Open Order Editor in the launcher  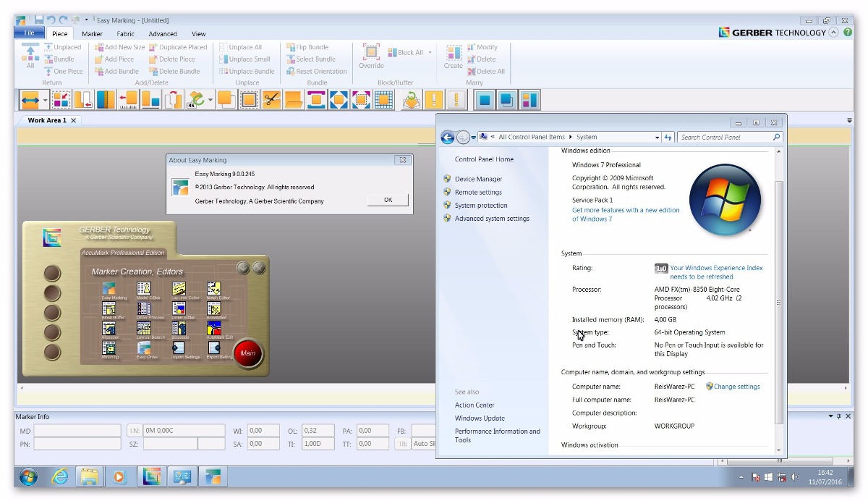tap(179, 309)
